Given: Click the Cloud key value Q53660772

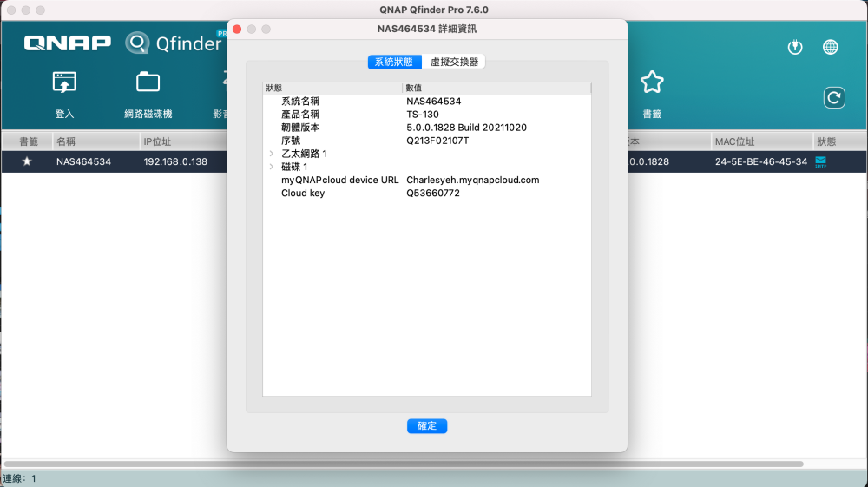Looking at the screenshot, I should click(x=433, y=193).
